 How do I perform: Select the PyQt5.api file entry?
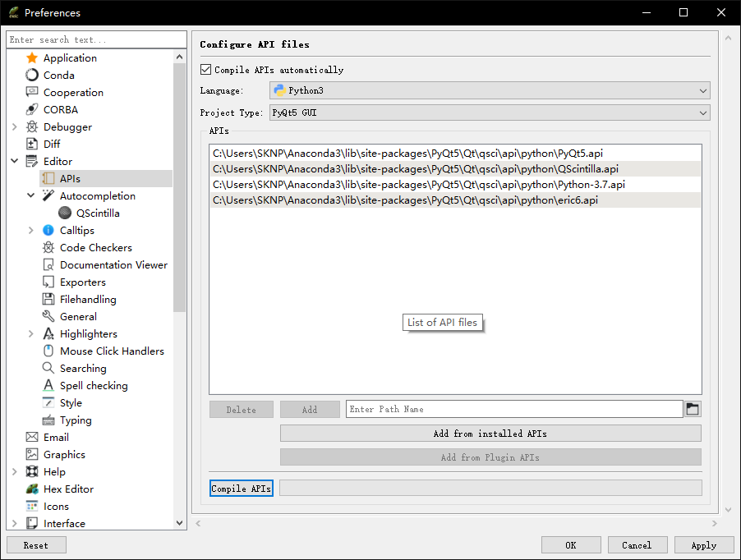click(456, 154)
